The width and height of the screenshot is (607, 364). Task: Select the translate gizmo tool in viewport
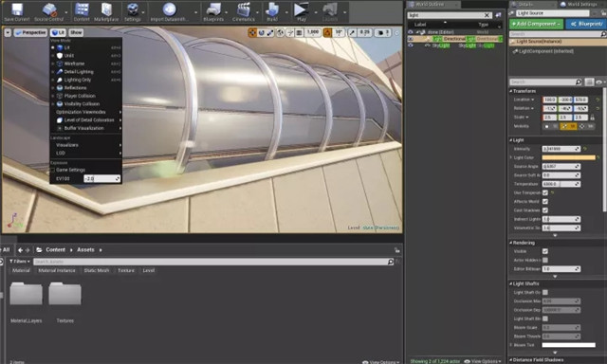coord(252,33)
